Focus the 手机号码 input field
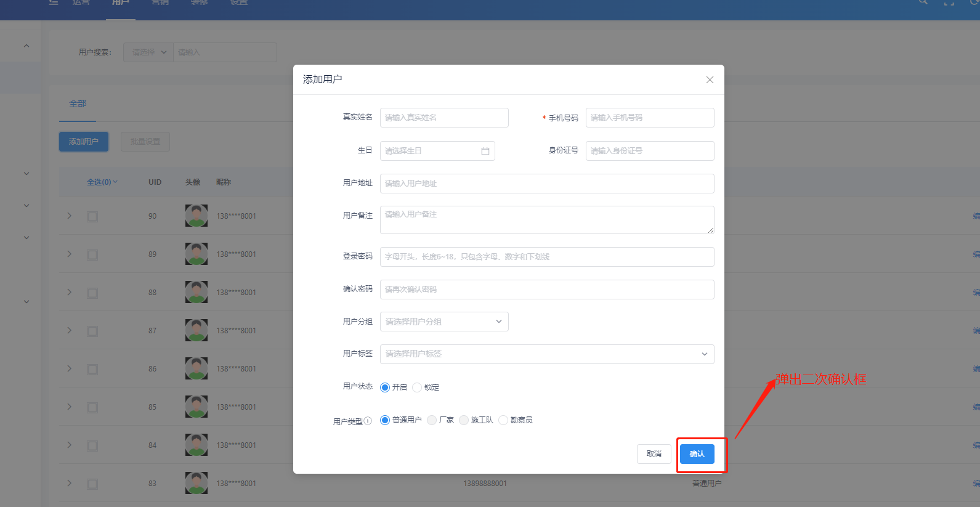 tap(649, 118)
